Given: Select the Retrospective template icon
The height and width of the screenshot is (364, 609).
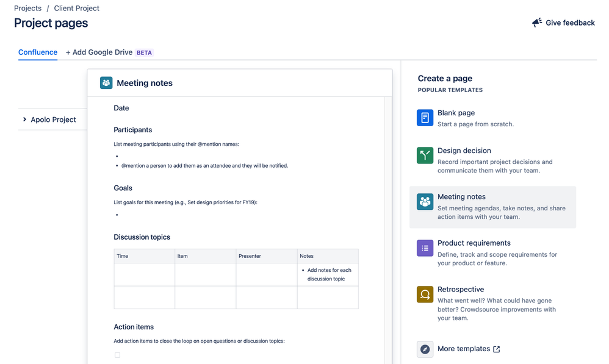Looking at the screenshot, I should 425,294.
